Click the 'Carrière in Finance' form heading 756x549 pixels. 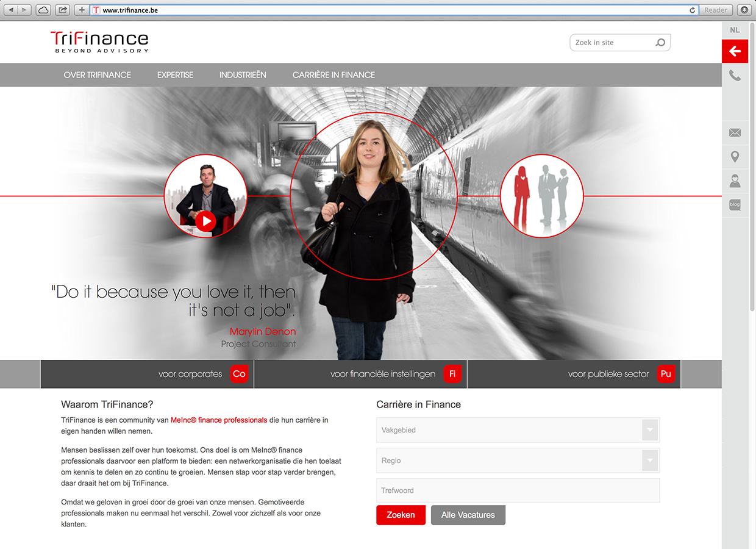tap(419, 404)
